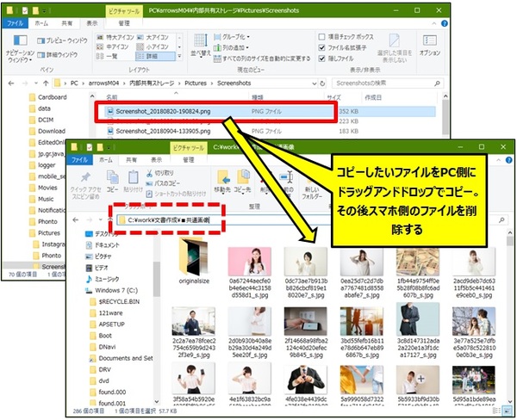Open $RECYCLE.BIN folder in tree
The width and height of the screenshot is (517, 420).
point(115,302)
